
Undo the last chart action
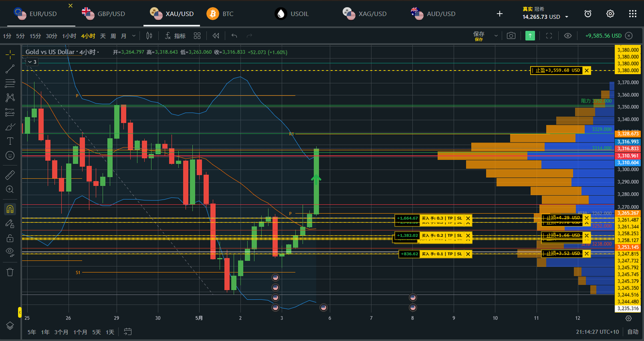[x=234, y=36]
